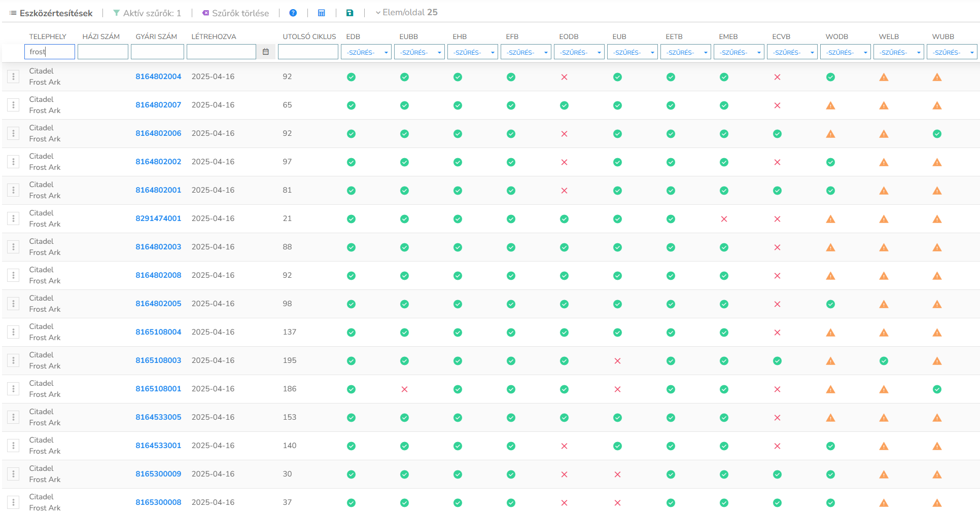Click the green save icon

tap(349, 13)
